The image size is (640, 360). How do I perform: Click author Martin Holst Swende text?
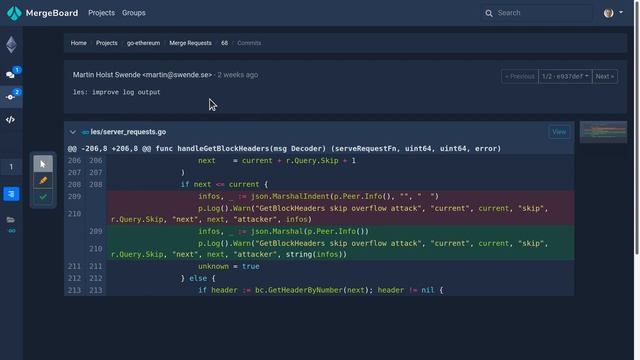point(142,75)
